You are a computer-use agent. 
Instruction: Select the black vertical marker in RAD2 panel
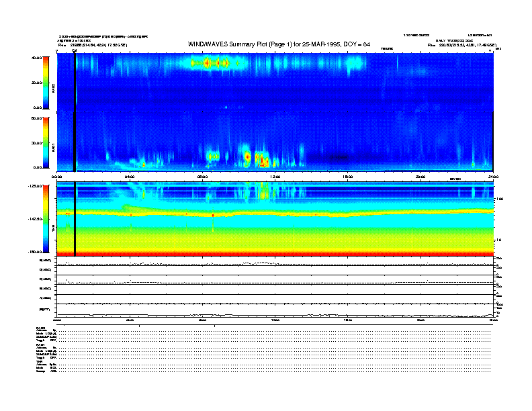click(x=74, y=82)
